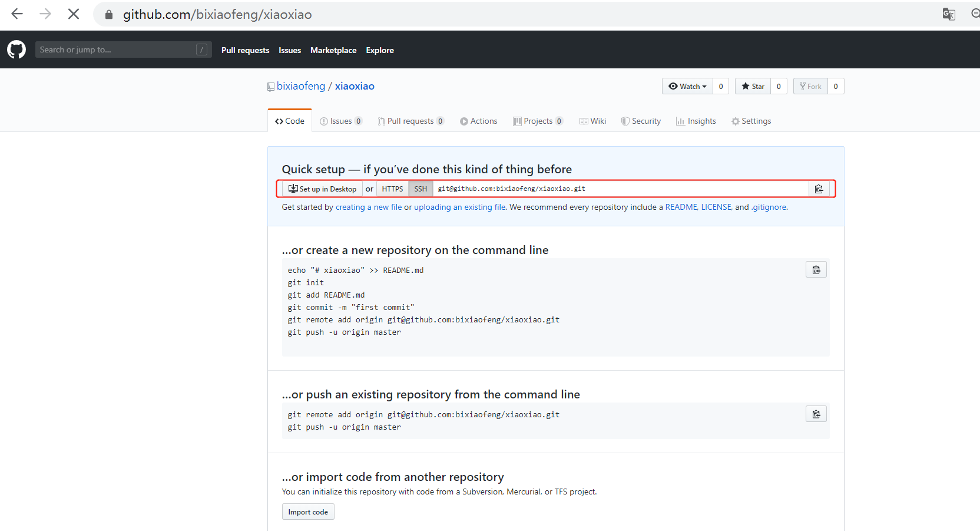Open the Google Translate icon in address bar
This screenshot has height=531, width=980.
click(x=948, y=14)
